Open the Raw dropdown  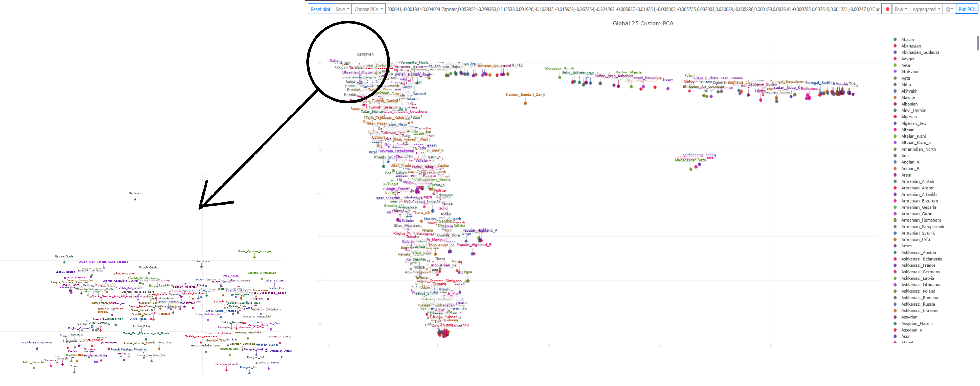900,9
